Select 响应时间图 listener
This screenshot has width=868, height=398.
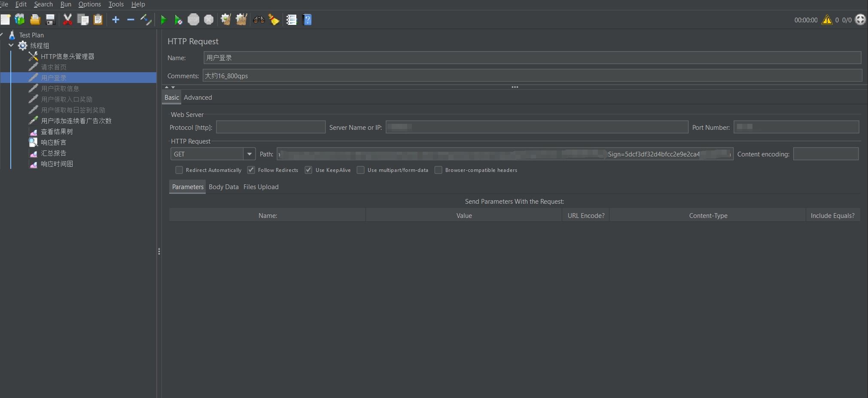[57, 164]
